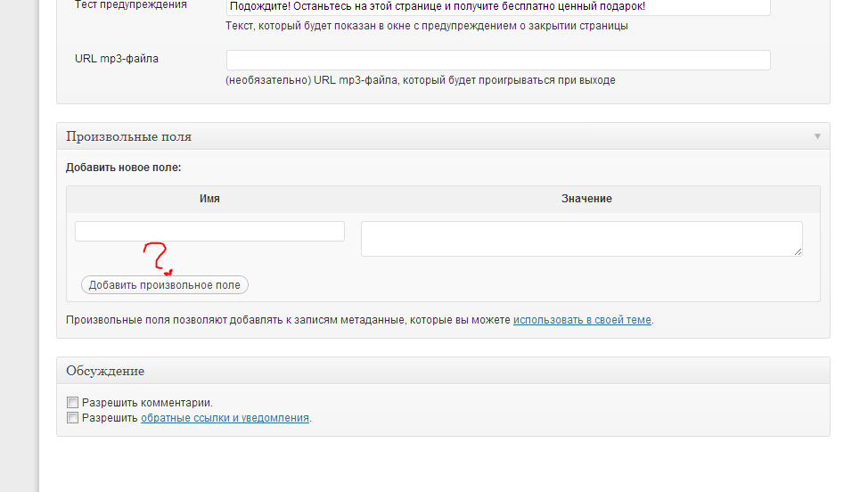This screenshot has height=492, width=868.
Task: Collapse the Произвольные поля panel arrow
Action: tap(817, 136)
